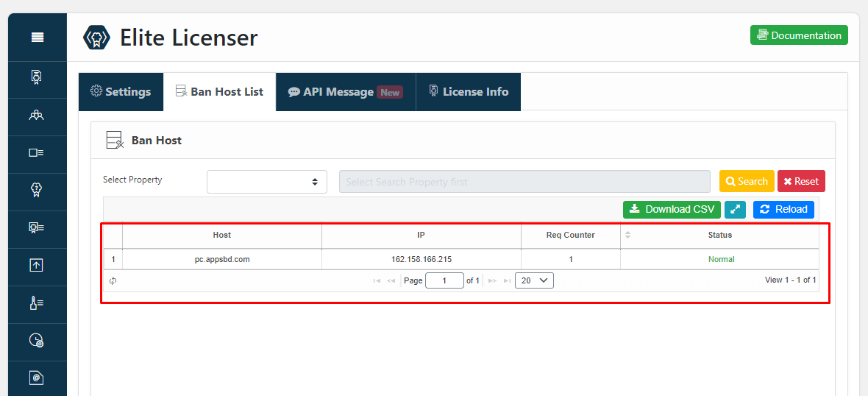Open the hamburger menu in sidebar
The height and width of the screenshot is (396, 868).
37,38
